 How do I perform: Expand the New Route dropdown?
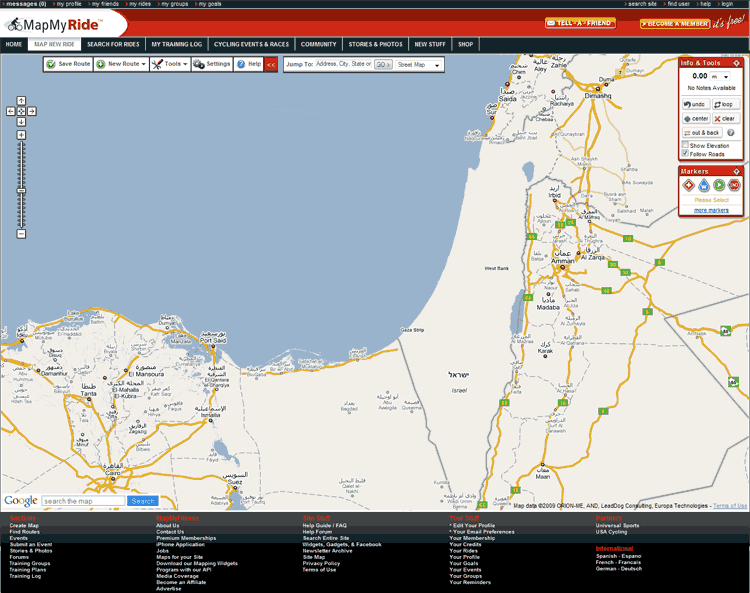tap(143, 64)
